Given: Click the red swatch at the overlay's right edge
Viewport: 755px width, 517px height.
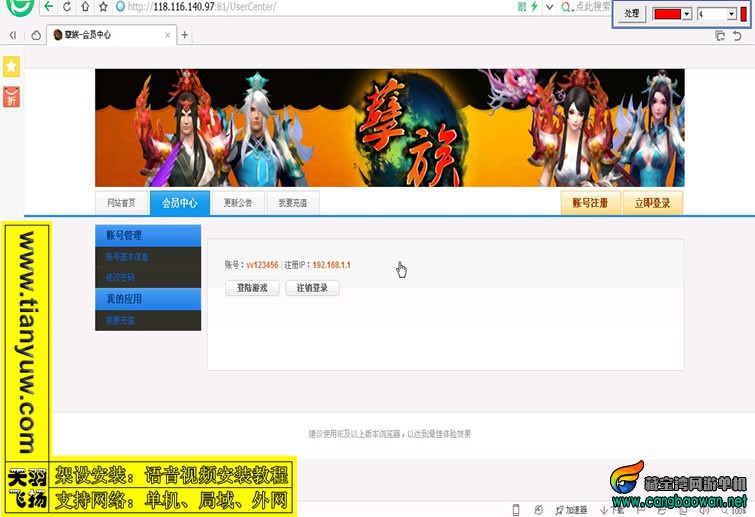Looking at the screenshot, I should pyautogui.click(x=743, y=13).
